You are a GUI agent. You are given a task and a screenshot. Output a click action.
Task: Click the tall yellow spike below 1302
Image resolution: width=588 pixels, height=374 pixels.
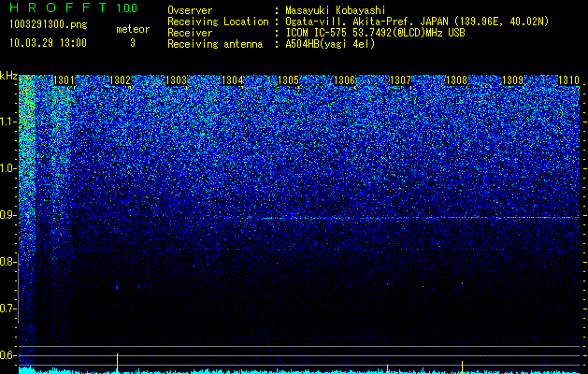[x=117, y=364]
